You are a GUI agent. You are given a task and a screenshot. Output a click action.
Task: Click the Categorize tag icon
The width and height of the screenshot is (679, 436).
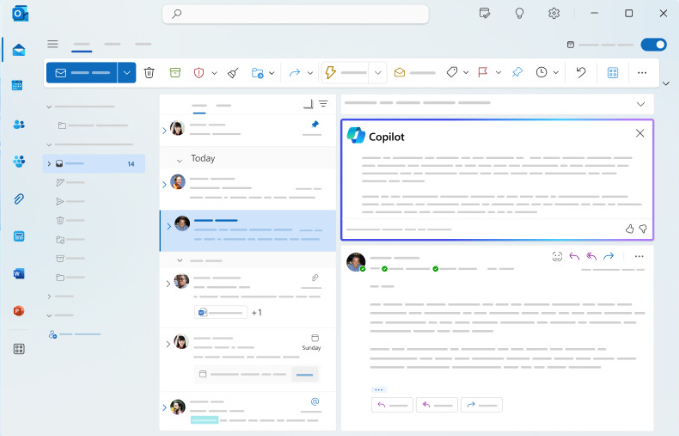click(452, 72)
